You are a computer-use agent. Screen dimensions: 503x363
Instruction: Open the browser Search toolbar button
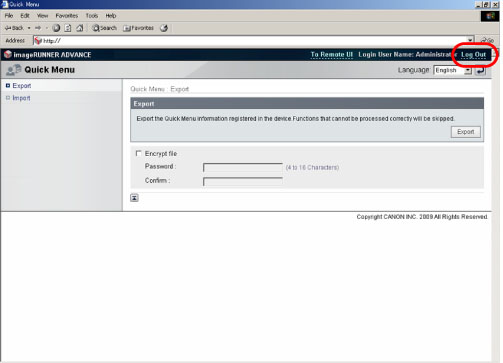click(x=104, y=28)
